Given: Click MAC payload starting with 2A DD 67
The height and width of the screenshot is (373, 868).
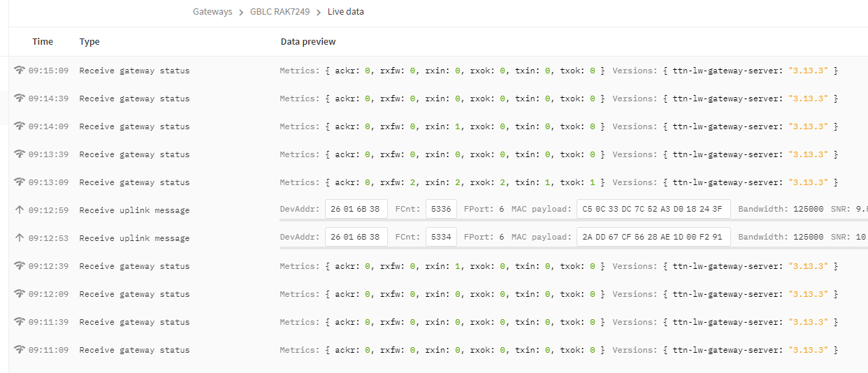Looking at the screenshot, I should pos(653,237).
